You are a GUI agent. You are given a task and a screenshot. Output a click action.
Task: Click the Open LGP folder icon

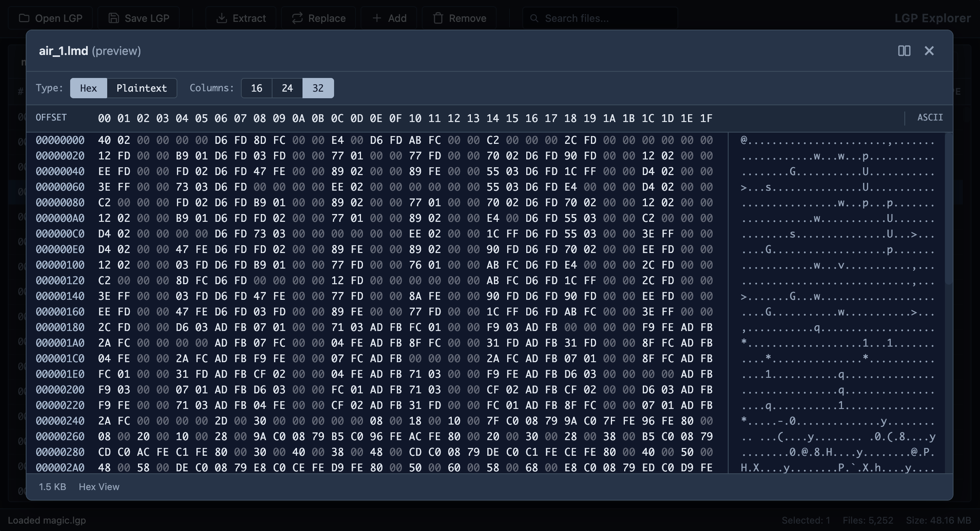click(x=24, y=18)
